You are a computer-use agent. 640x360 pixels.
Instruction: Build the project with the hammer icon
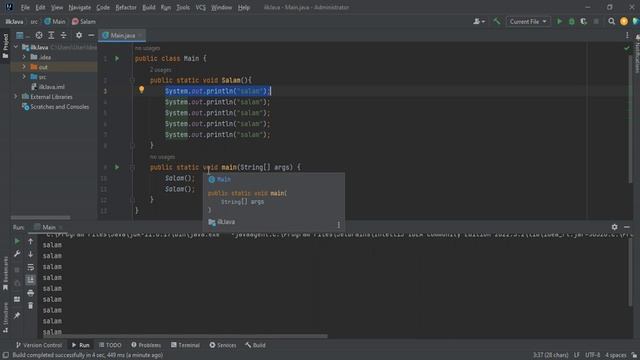point(497,22)
